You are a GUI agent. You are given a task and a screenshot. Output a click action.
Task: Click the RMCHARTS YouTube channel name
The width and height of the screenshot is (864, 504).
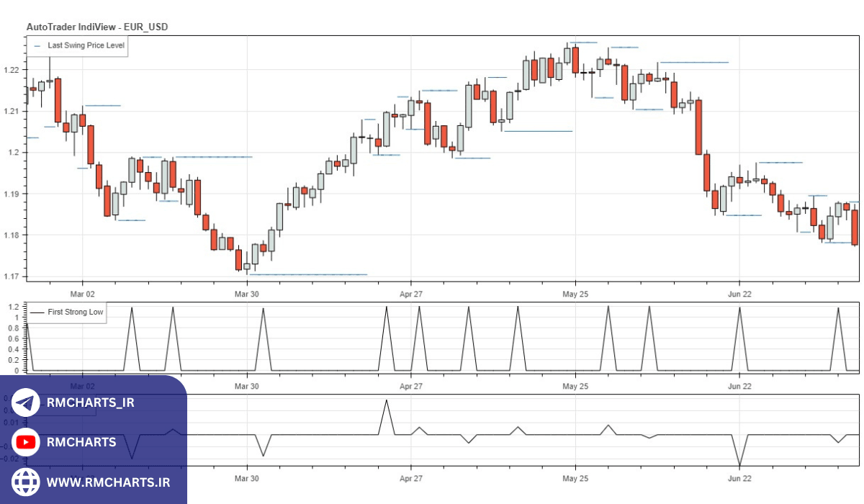(81, 442)
